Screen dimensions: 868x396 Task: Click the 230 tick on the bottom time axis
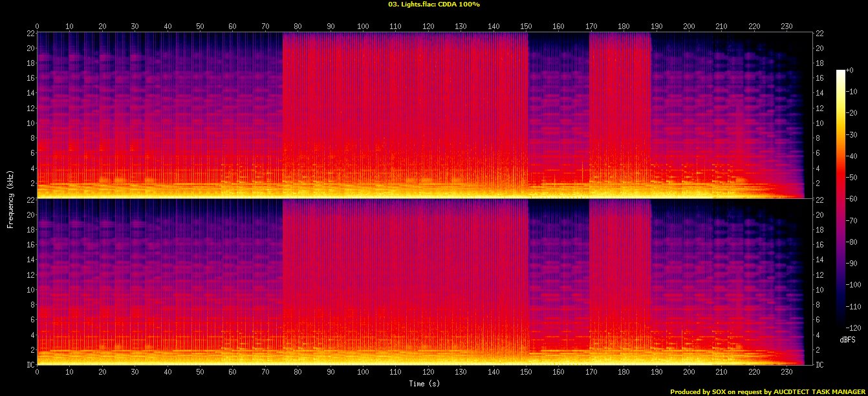[x=787, y=372]
